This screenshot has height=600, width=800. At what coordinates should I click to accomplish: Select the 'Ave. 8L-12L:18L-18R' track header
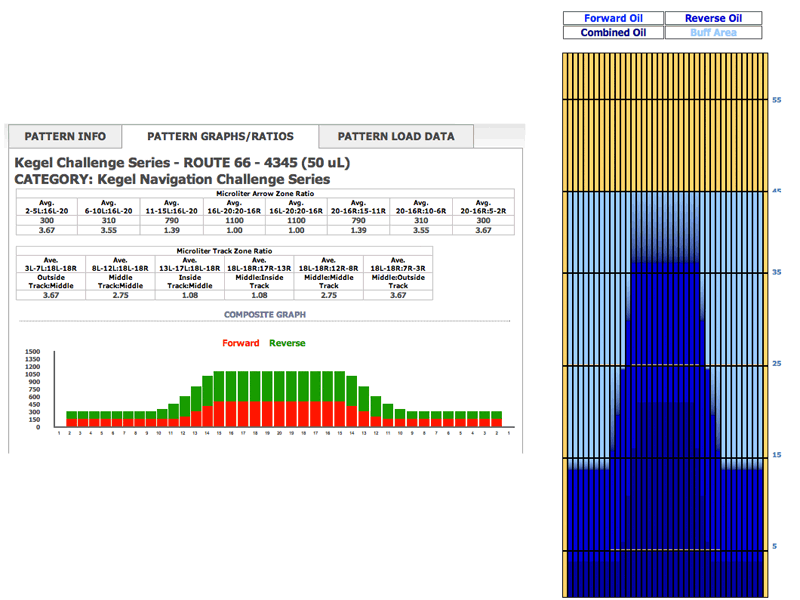[x=120, y=264]
